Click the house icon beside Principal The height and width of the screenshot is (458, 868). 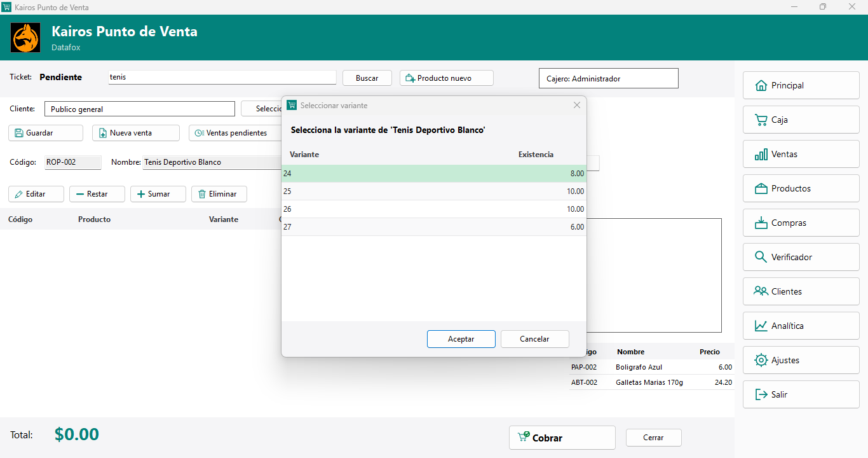(761, 85)
